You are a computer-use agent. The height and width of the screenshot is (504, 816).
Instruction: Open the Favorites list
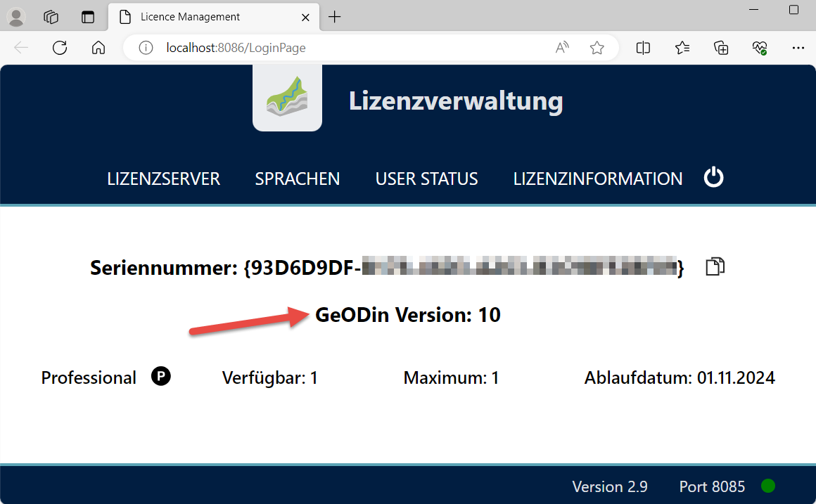(682, 48)
